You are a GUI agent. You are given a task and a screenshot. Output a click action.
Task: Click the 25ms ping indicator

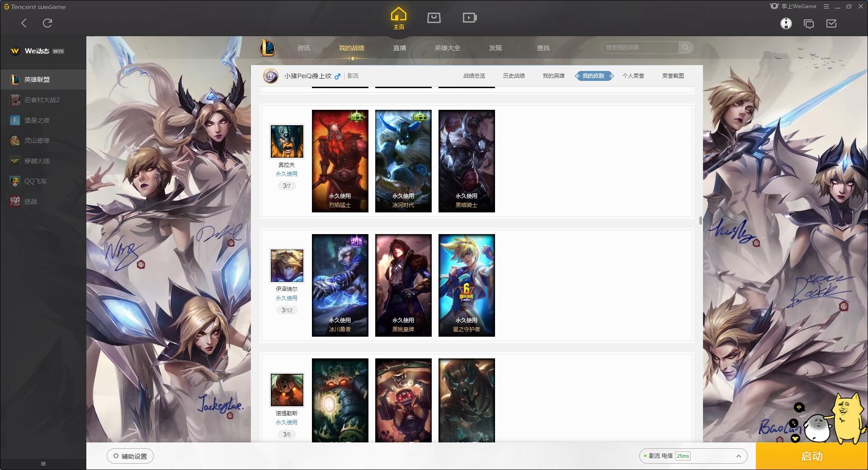(683, 456)
